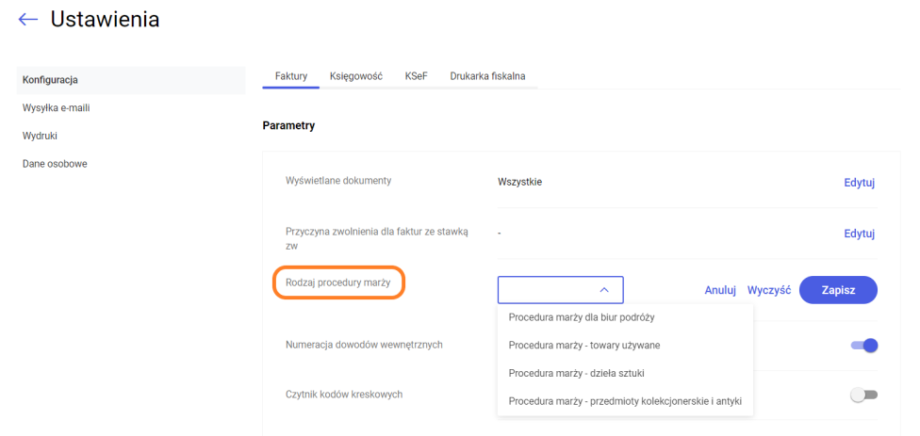Screen dimensions: 920x436
Task: Choose Procedura marży dla biur podróży
Action: point(588,318)
